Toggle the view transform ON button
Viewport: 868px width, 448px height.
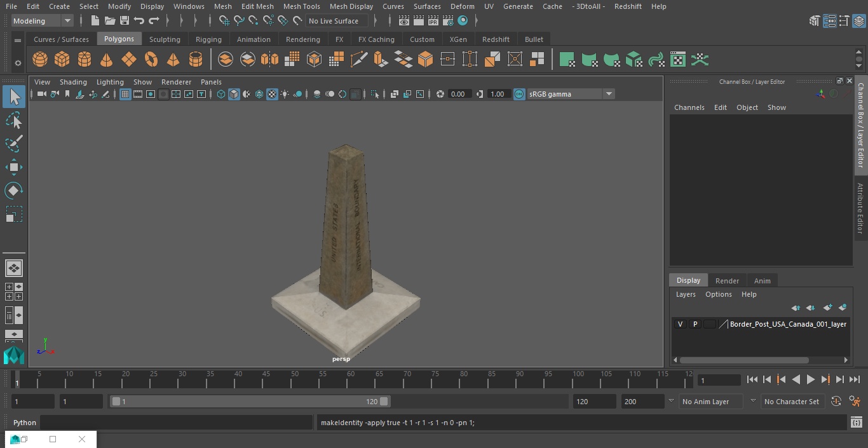tap(519, 94)
